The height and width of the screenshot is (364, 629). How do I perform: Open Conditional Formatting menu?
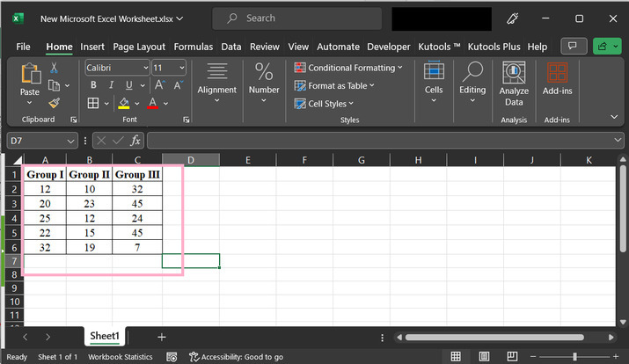click(x=348, y=68)
